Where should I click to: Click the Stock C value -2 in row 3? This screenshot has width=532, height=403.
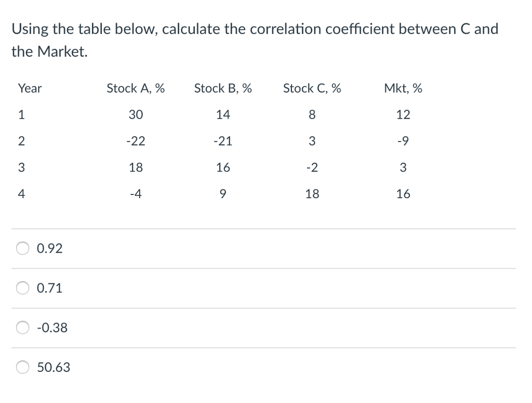[311, 167]
